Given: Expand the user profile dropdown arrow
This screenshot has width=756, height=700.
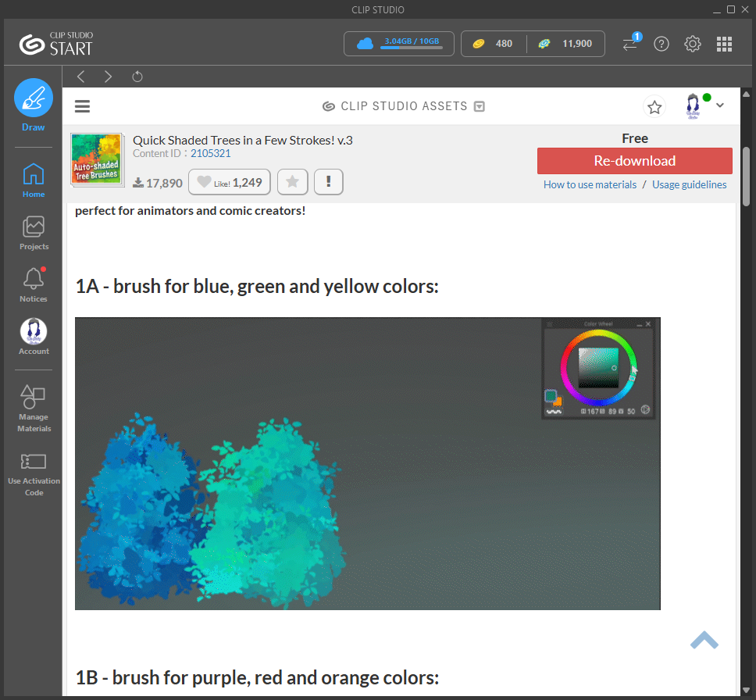Looking at the screenshot, I should pyautogui.click(x=720, y=105).
